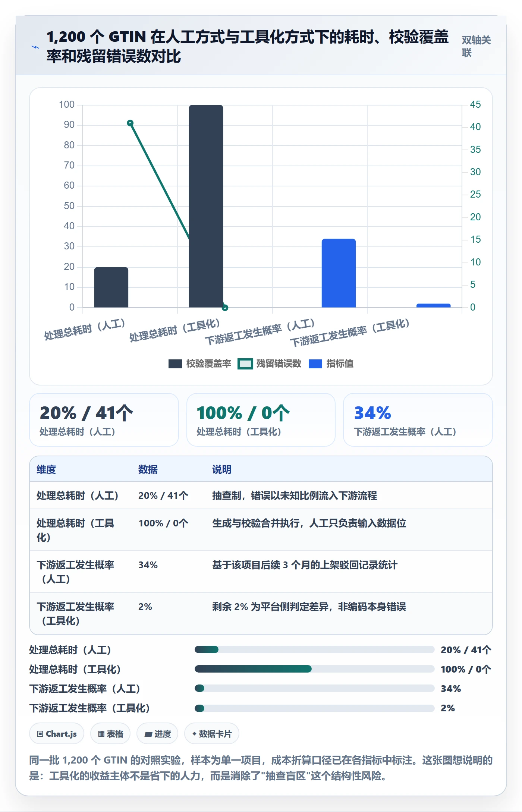Click the lightning icon beside the title

click(35, 47)
